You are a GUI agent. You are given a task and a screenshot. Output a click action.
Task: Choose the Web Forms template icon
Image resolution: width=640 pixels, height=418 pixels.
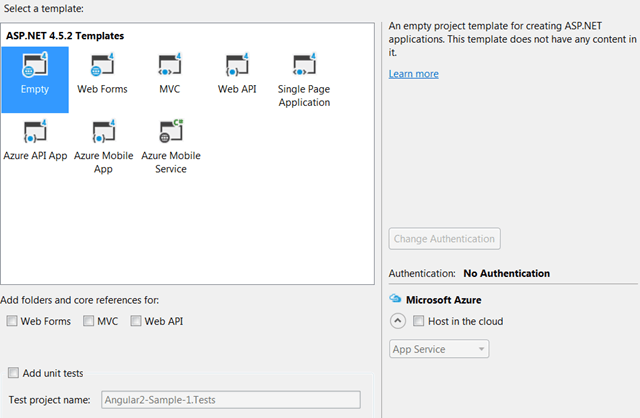coord(102,70)
